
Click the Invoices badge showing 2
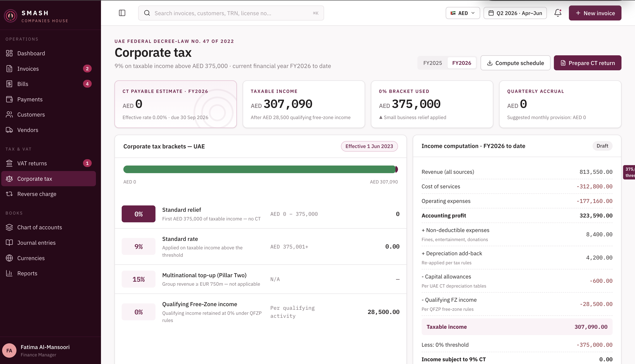click(87, 68)
